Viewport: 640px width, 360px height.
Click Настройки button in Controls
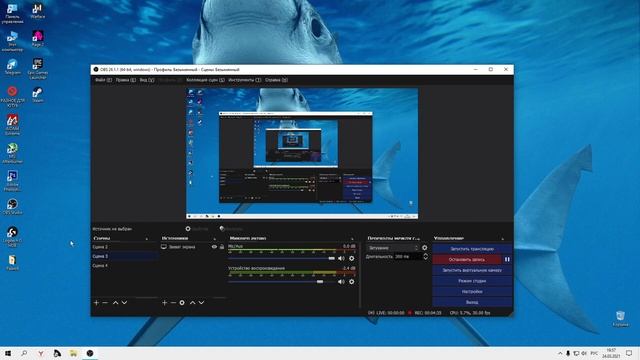(472, 291)
